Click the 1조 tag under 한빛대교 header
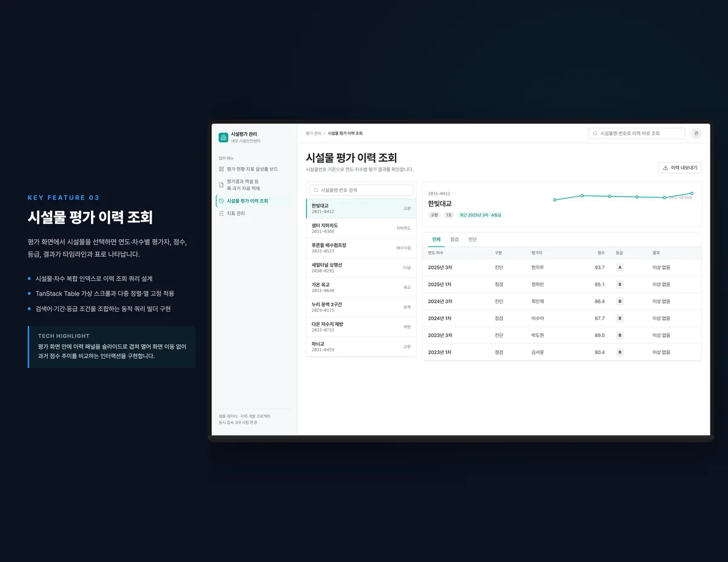The height and width of the screenshot is (562, 728). click(x=448, y=215)
